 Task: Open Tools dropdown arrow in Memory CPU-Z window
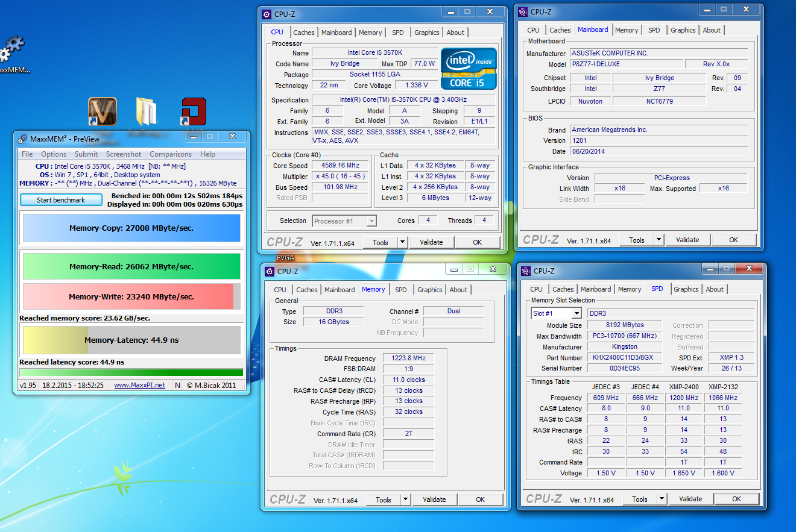405,499
